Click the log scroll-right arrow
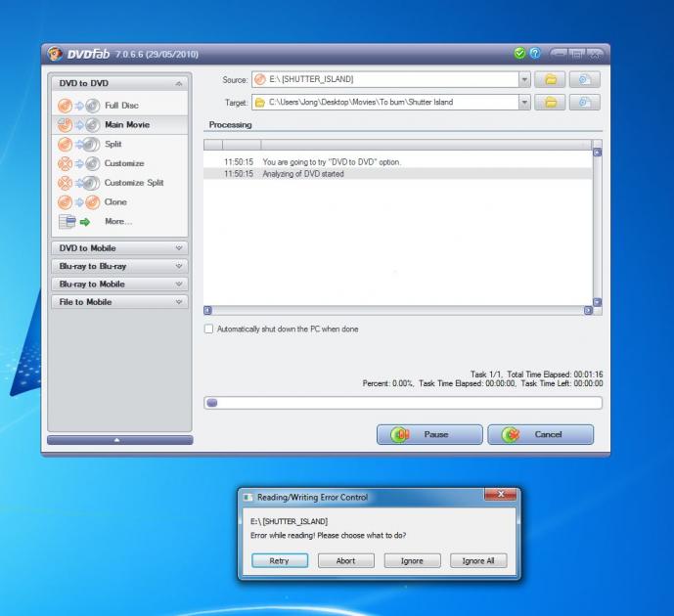Image resolution: width=674 pixels, height=616 pixels. 589,310
